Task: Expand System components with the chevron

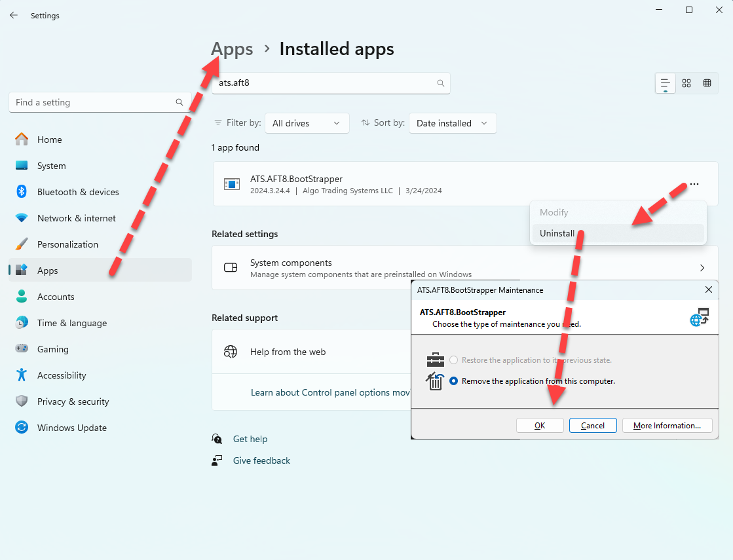Action: pyautogui.click(x=702, y=268)
